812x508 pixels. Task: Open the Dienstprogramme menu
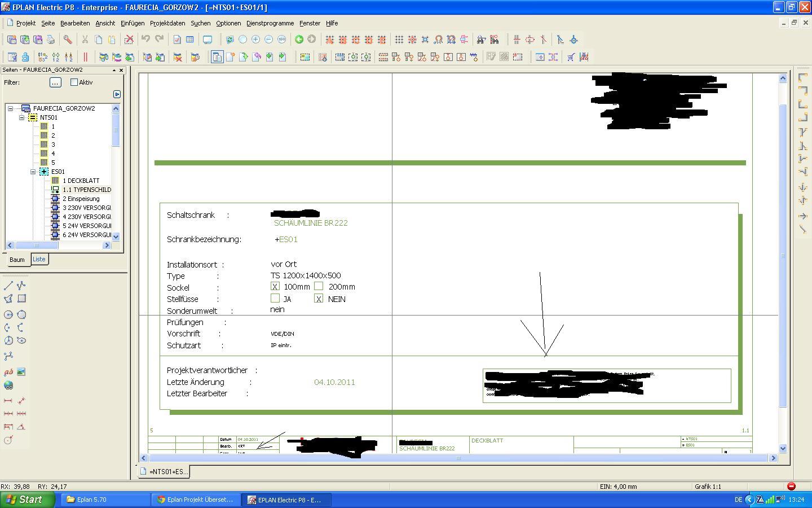point(270,23)
